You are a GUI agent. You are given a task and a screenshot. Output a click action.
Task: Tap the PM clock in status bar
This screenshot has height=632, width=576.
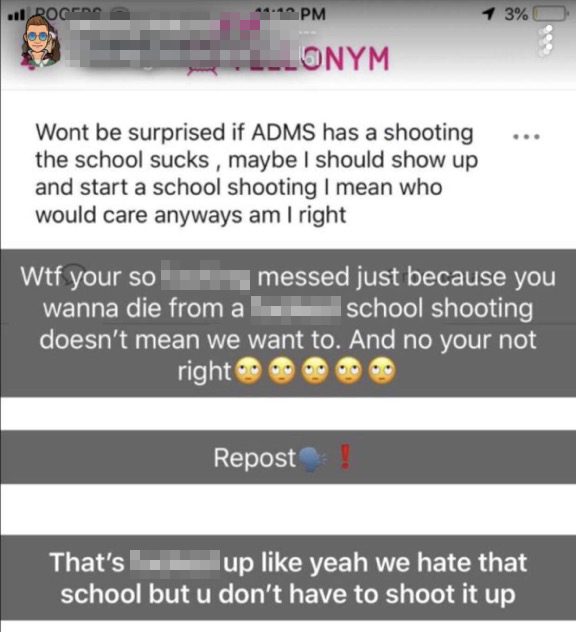pos(313,14)
